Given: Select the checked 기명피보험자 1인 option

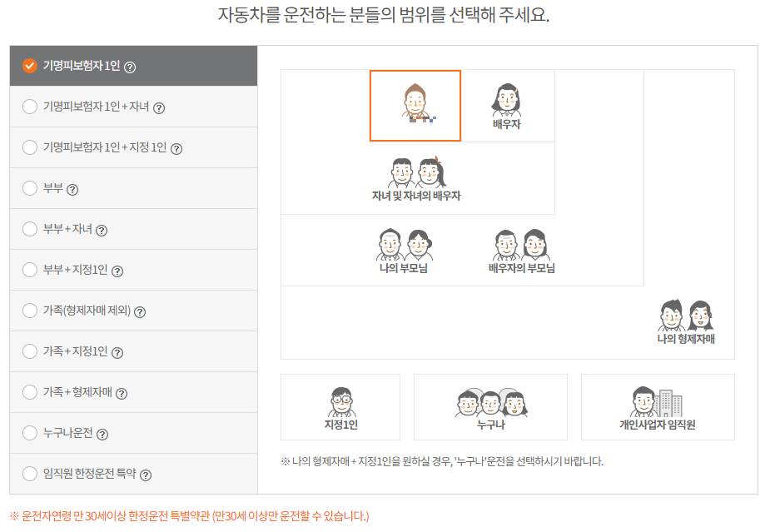Looking at the screenshot, I should (30, 66).
